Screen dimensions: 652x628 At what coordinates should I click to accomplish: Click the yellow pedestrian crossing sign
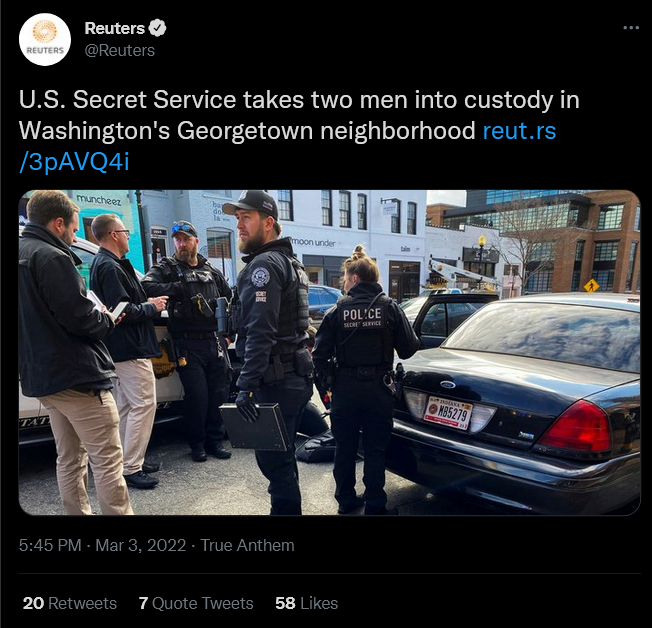(x=591, y=286)
